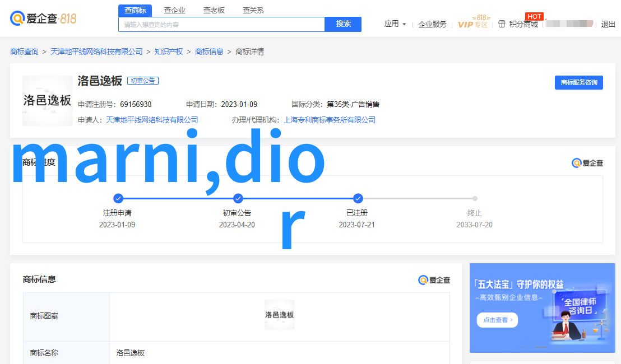Open agency link 上海专利商标事务所有限公司
621x364 pixels.
330,120
